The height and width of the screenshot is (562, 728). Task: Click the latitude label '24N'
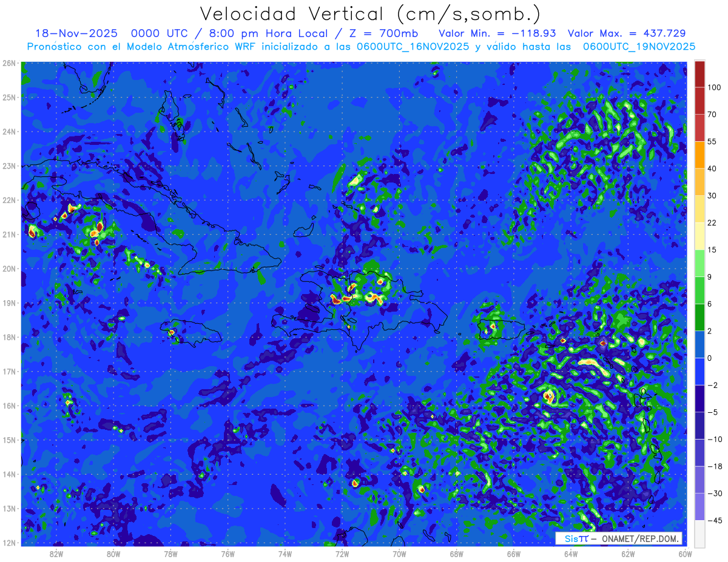[x=9, y=132]
